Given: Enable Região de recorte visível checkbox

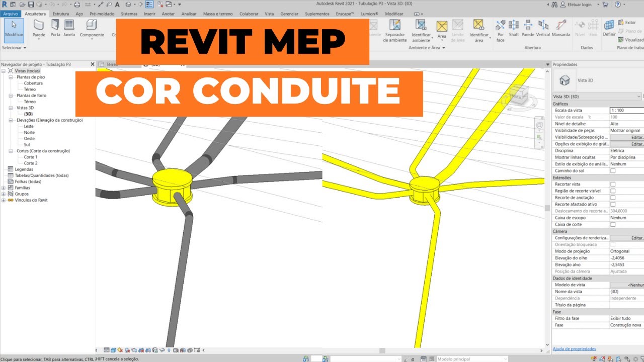Looking at the screenshot, I should [x=613, y=191].
